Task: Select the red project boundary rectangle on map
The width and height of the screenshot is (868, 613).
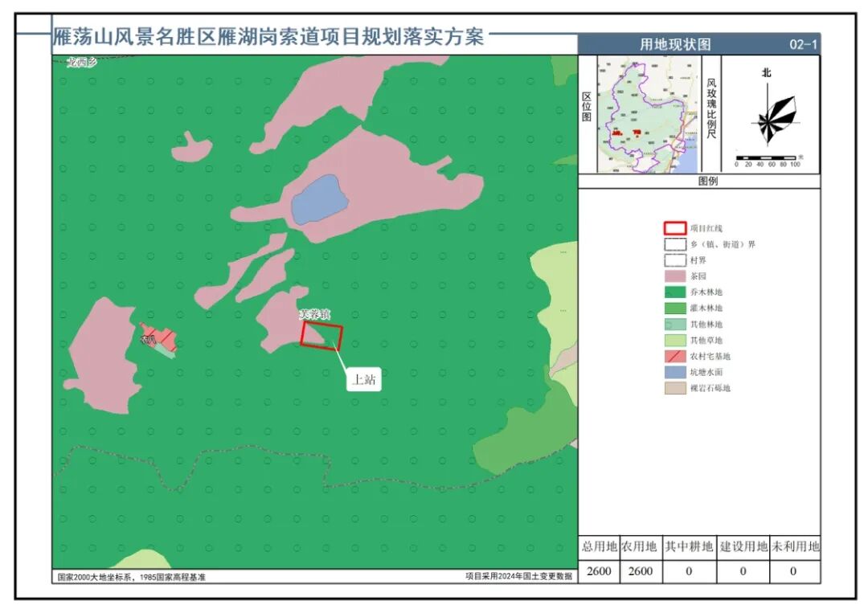Action: (321, 335)
